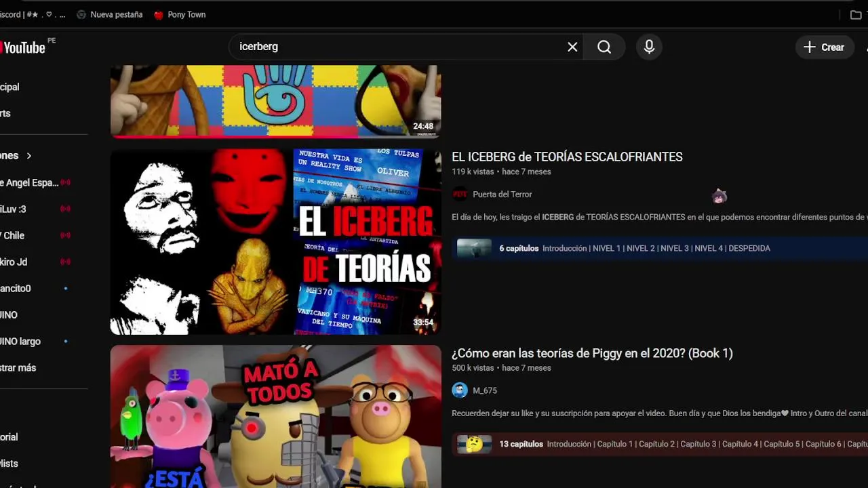Viewport: 868px width, 488px height.
Task: Open the Piggy teorías video thumbnail
Action: pos(275,416)
